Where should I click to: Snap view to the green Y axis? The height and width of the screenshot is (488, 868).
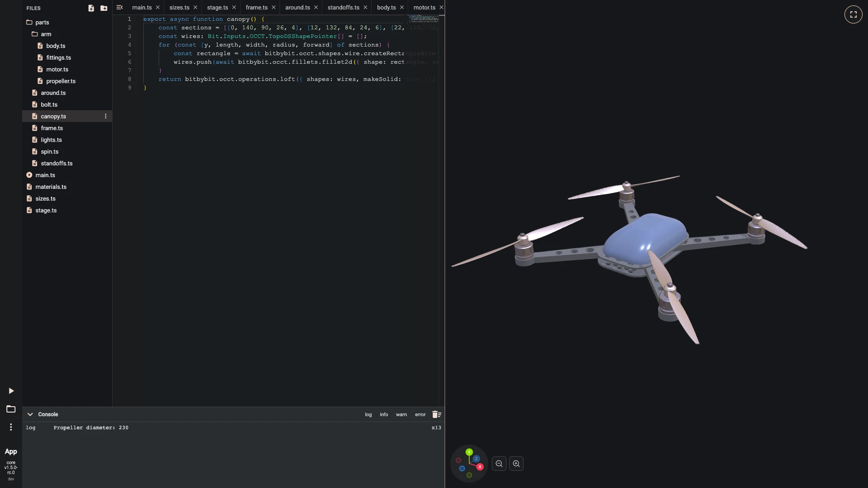469,452
